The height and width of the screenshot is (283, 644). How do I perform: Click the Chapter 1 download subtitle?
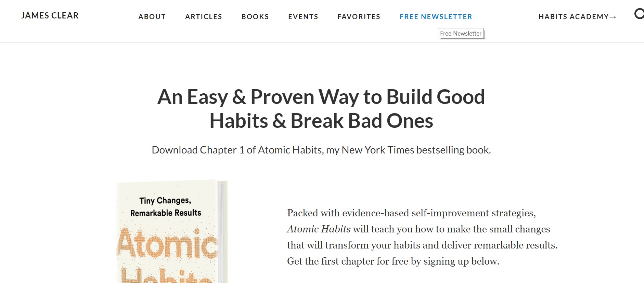(321, 150)
